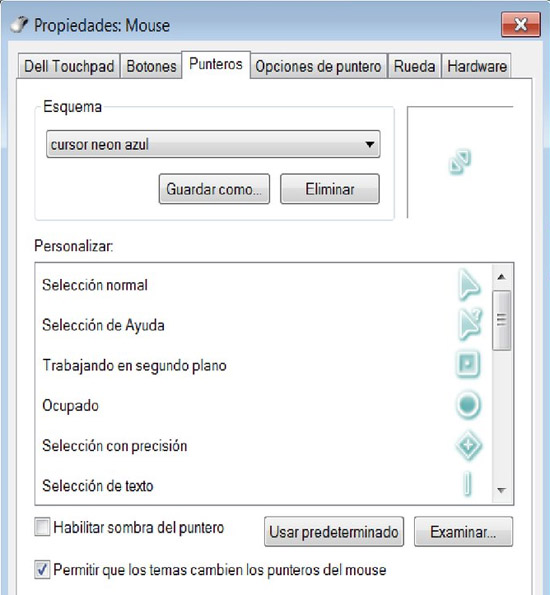Click the mouse icon in the title bar
550x595 pixels.
tap(19, 25)
